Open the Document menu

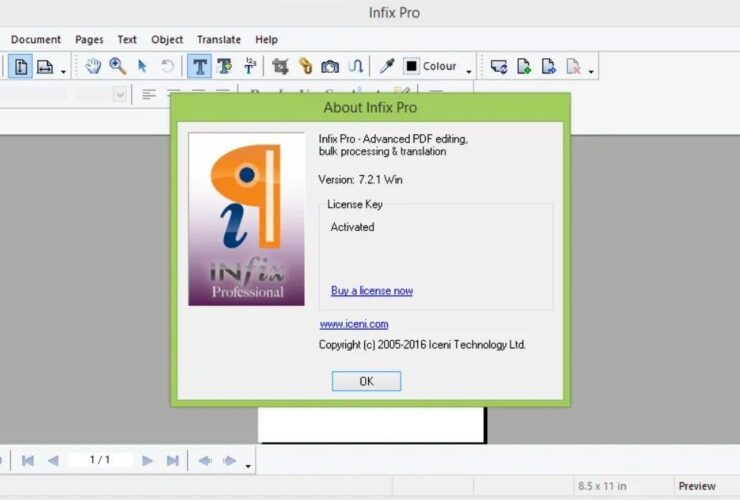(x=36, y=40)
